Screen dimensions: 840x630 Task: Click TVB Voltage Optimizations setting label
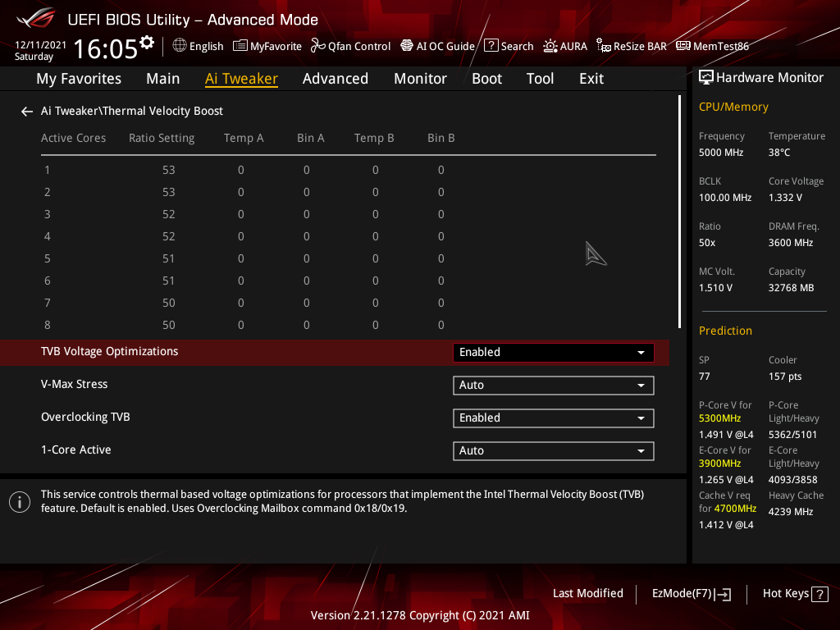109,351
